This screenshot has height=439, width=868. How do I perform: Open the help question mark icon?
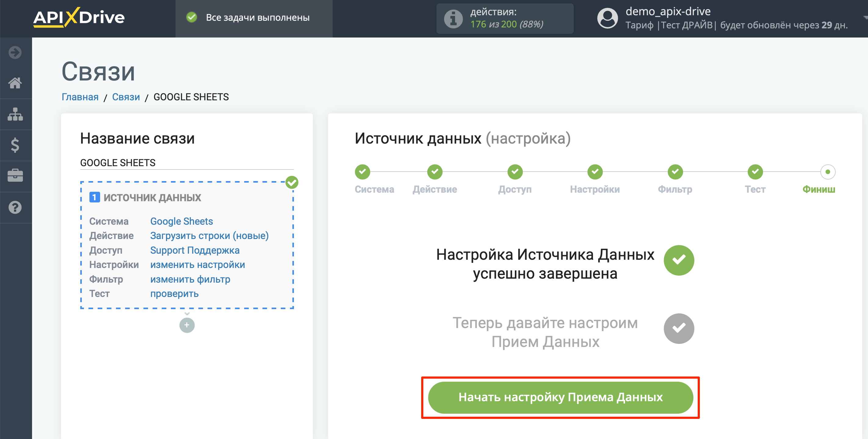tap(15, 207)
